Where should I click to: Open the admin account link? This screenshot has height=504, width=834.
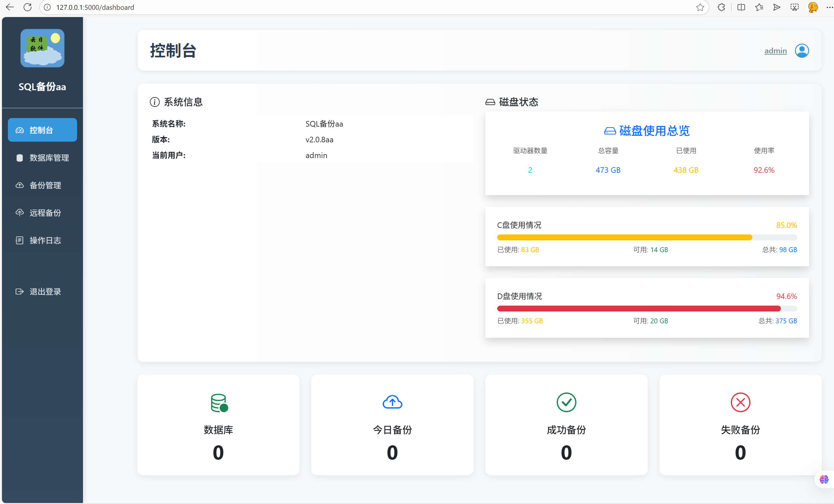click(x=775, y=50)
